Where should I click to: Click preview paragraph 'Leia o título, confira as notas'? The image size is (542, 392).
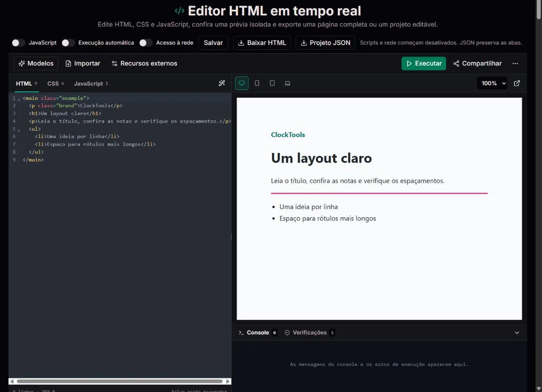[358, 181]
